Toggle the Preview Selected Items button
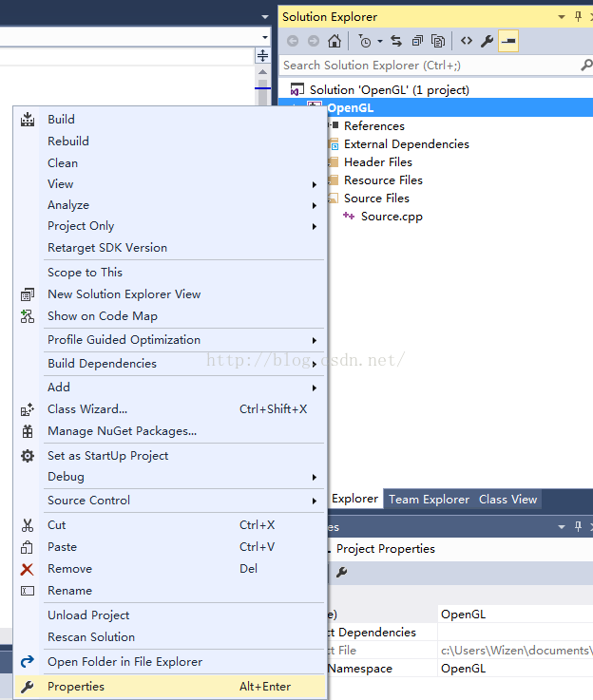Screen dimensions: 593x700 coord(508,41)
